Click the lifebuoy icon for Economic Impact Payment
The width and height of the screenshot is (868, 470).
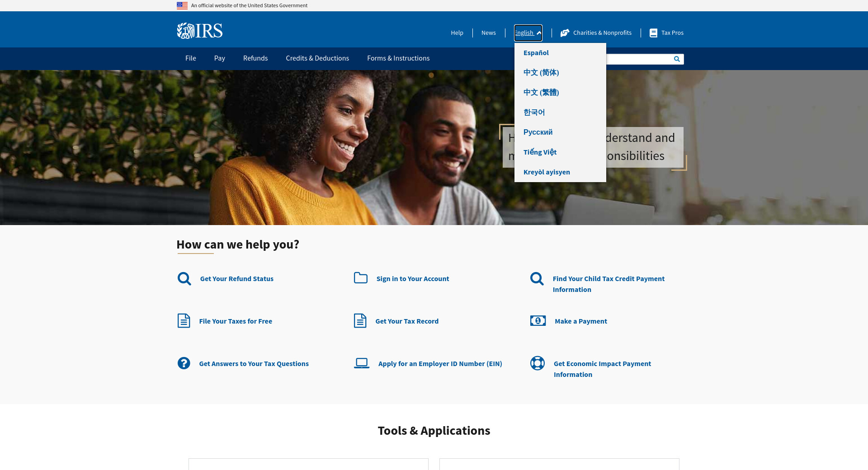click(537, 363)
